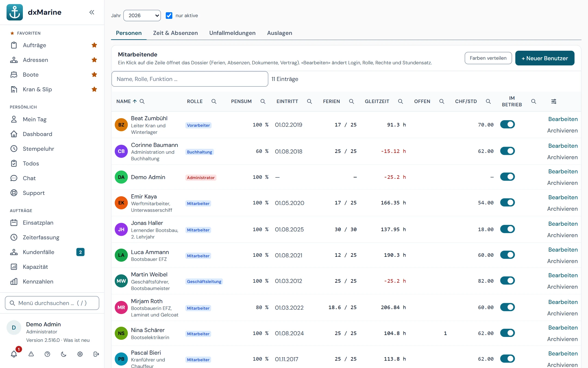Click logout icon in bottom bar

coord(96,354)
